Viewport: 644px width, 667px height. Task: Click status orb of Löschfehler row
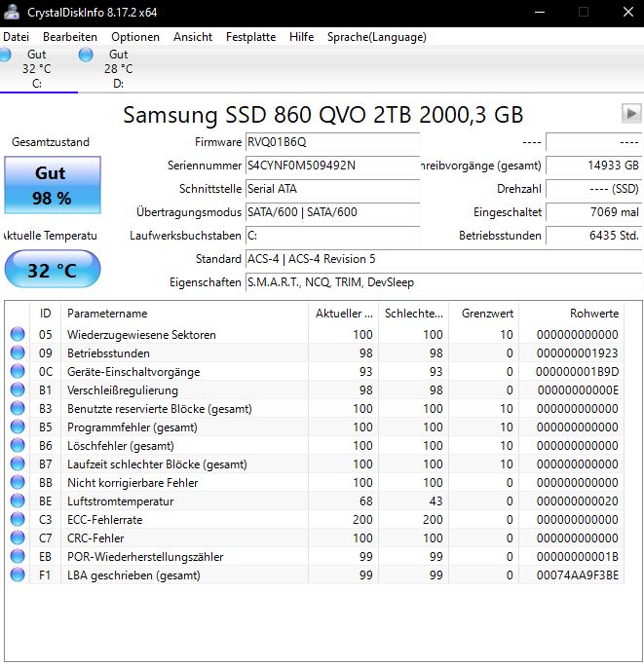click(x=18, y=445)
